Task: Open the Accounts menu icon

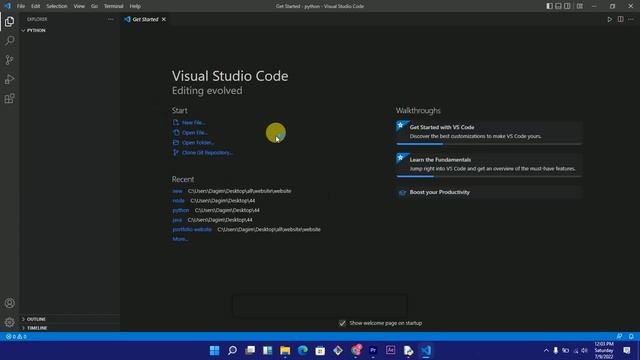Action: [9, 303]
